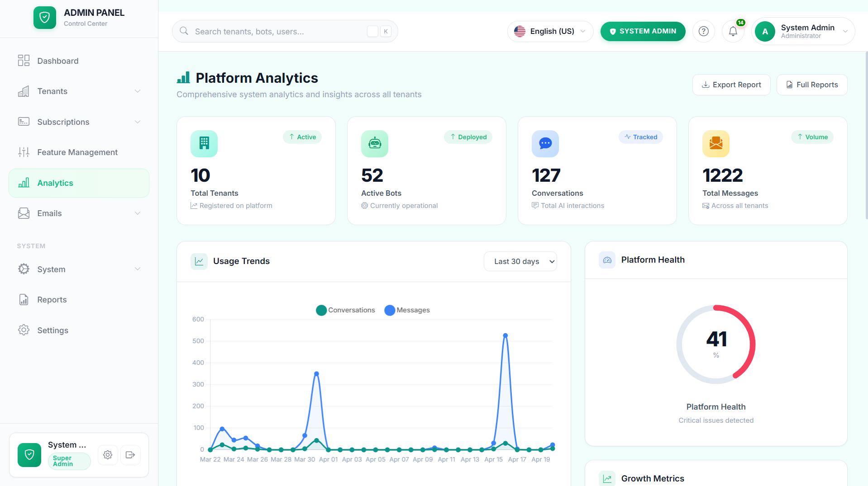This screenshot has width=868, height=486.
Task: Open the Reports page
Action: coord(79,300)
